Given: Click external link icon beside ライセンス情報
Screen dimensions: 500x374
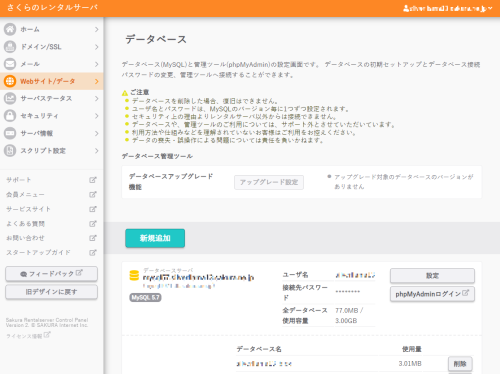Looking at the screenshot, I should tap(47, 335).
